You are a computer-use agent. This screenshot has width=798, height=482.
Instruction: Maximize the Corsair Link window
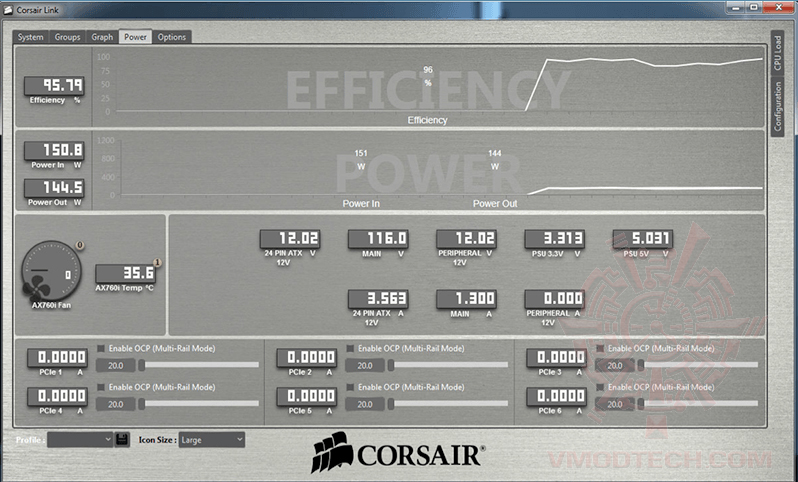pyautogui.click(x=754, y=8)
